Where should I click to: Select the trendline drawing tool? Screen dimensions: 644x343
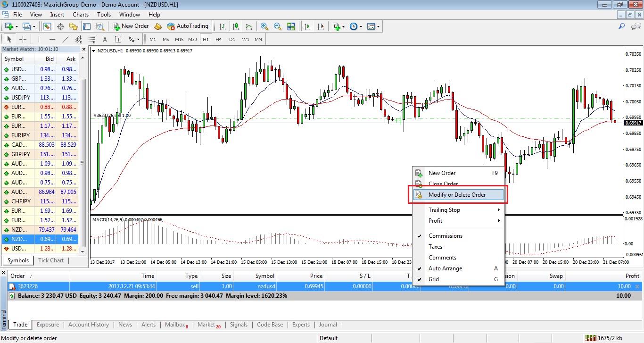[x=66, y=39]
